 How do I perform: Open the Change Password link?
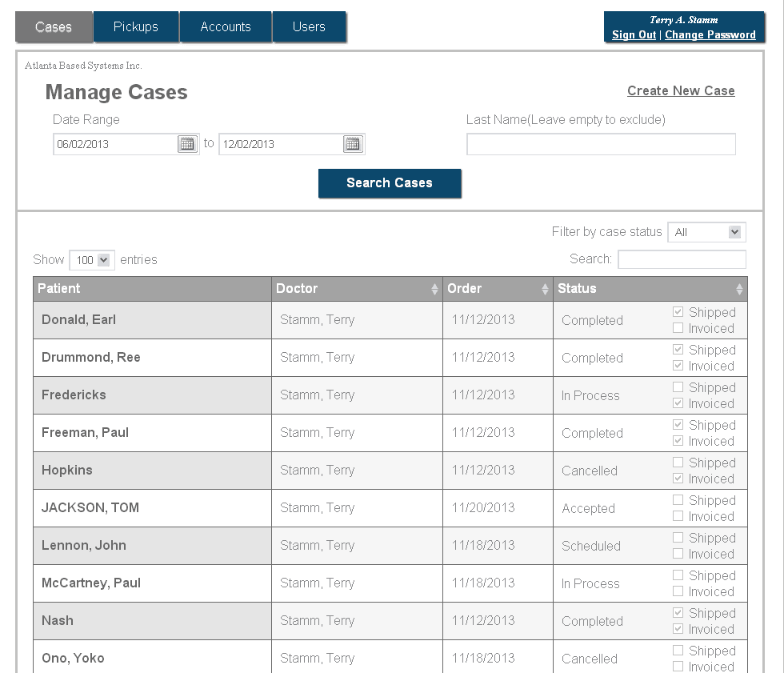[710, 35]
